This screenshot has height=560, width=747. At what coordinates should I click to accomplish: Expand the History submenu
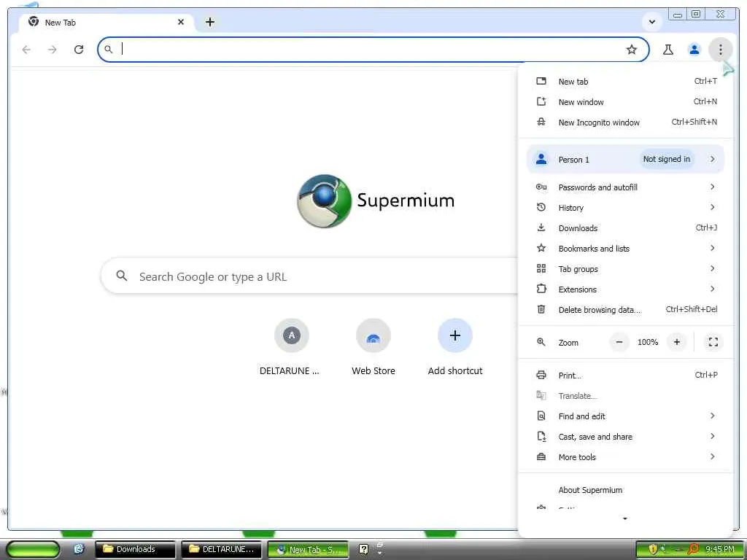[x=626, y=208]
